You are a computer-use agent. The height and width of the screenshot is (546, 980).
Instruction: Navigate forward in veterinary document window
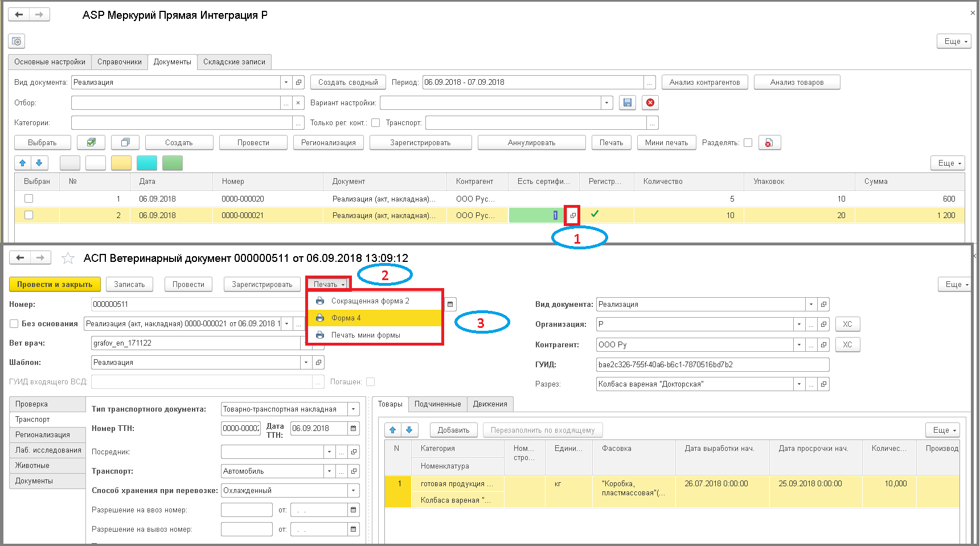point(40,258)
